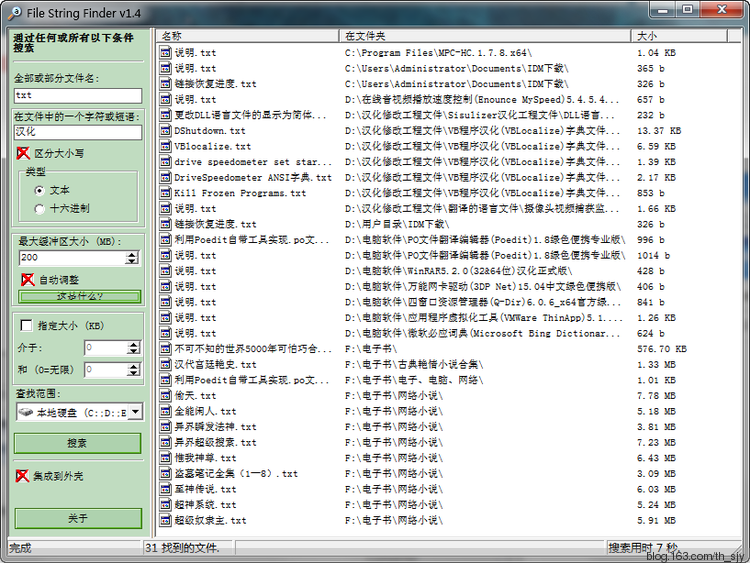The height and width of the screenshot is (563, 750).
Task: Click file icon of 说明.txt at 1014 b
Action: (165, 255)
